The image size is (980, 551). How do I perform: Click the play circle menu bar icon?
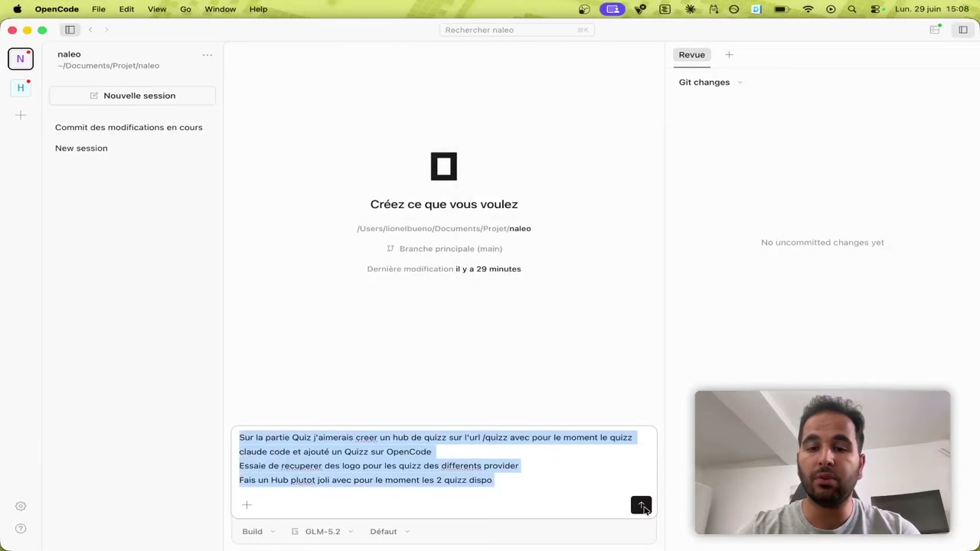pos(831,9)
